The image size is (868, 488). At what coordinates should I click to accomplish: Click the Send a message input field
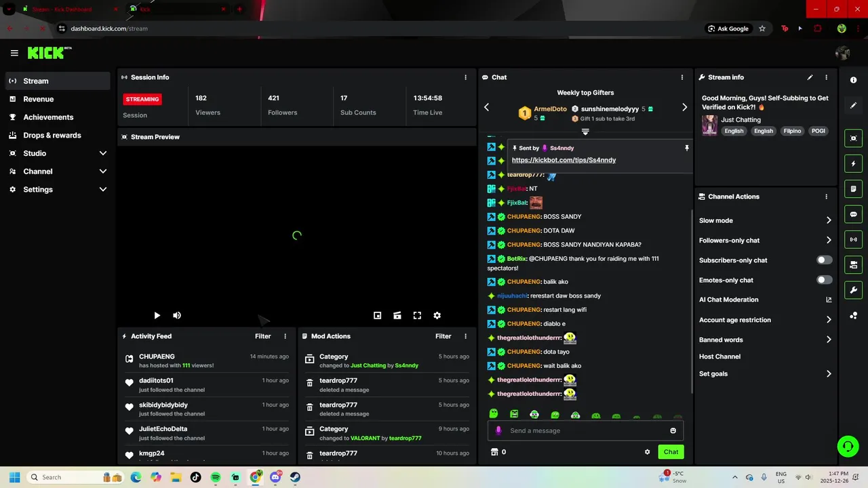pos(585,430)
